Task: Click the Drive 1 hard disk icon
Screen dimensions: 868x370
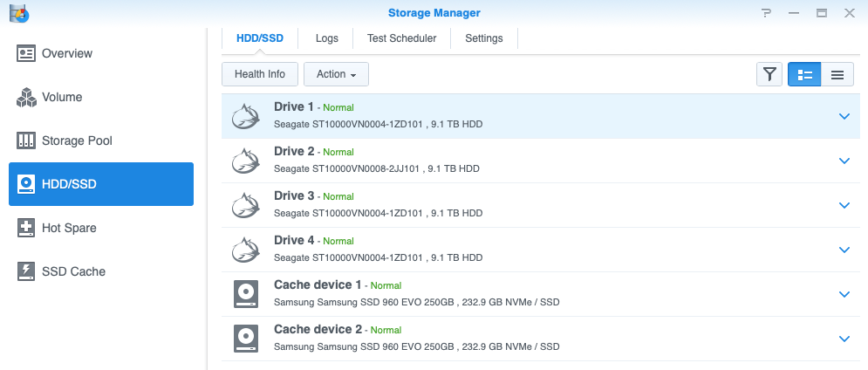Action: pyautogui.click(x=245, y=116)
